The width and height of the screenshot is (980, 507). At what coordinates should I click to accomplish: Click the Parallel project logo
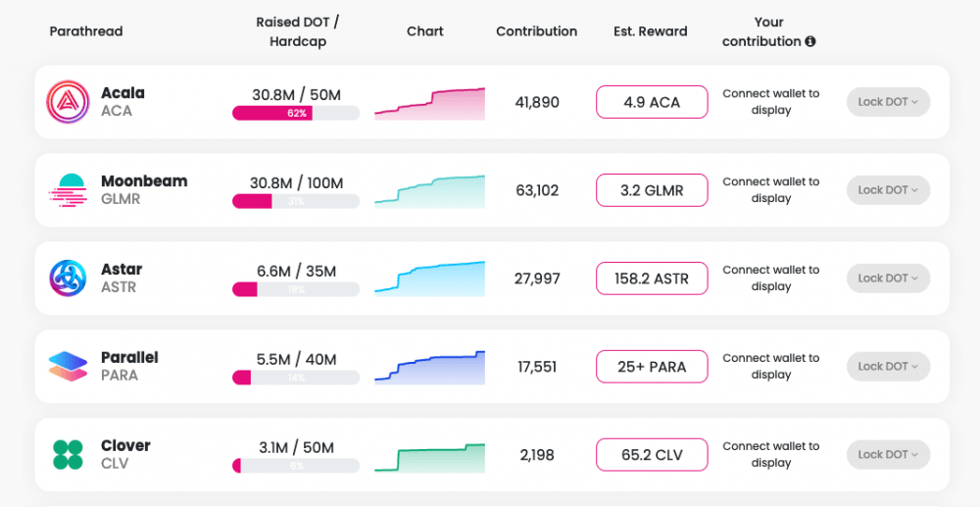[x=68, y=367]
